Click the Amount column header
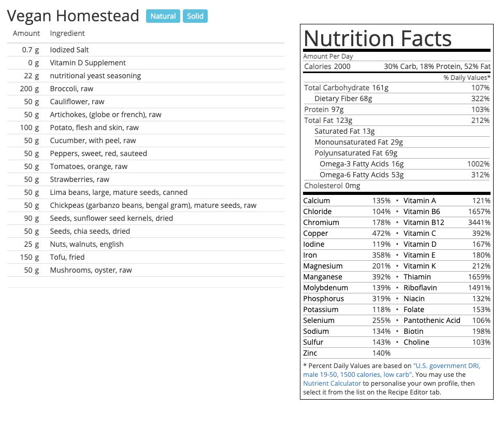This screenshot has width=504, height=423. 26,33
